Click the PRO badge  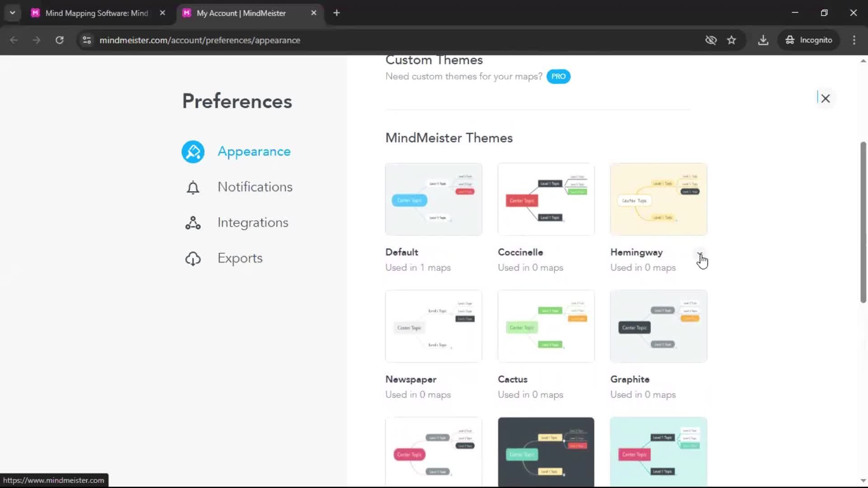(558, 76)
